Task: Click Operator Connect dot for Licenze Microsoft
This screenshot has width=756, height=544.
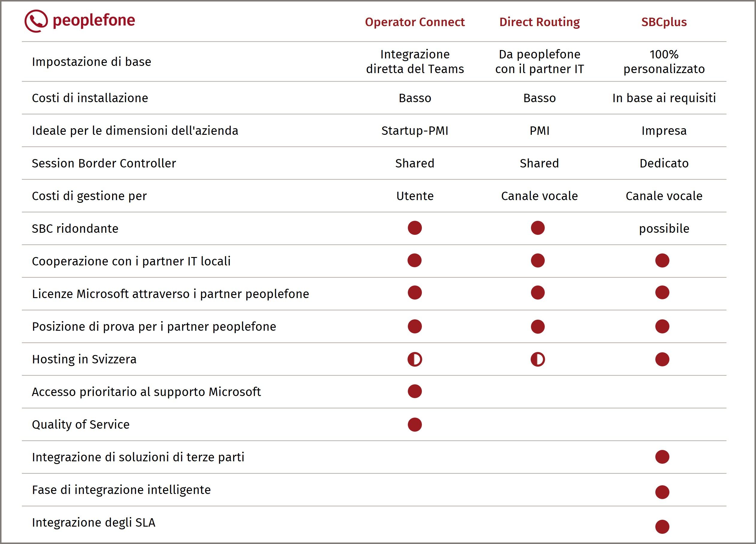Action: (415, 293)
